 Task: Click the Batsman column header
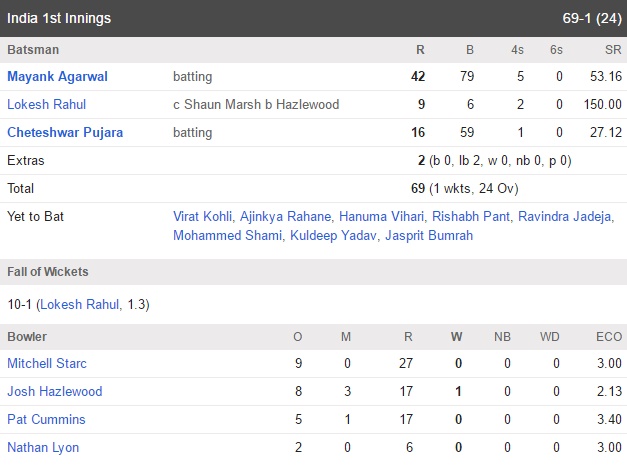click(x=33, y=50)
